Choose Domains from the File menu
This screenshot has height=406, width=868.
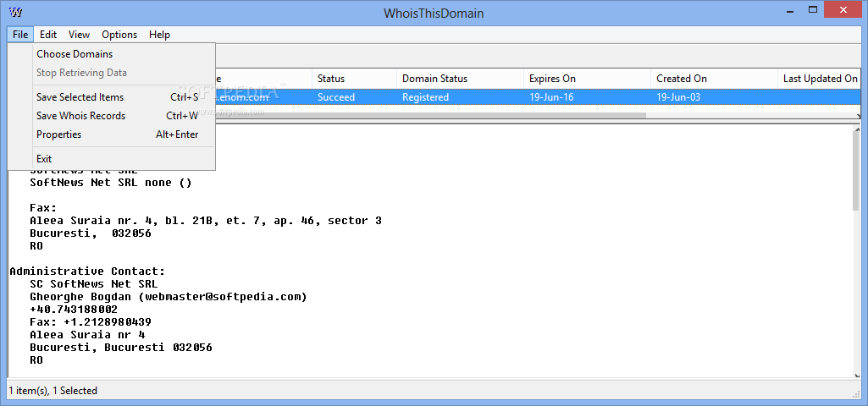coord(111,53)
